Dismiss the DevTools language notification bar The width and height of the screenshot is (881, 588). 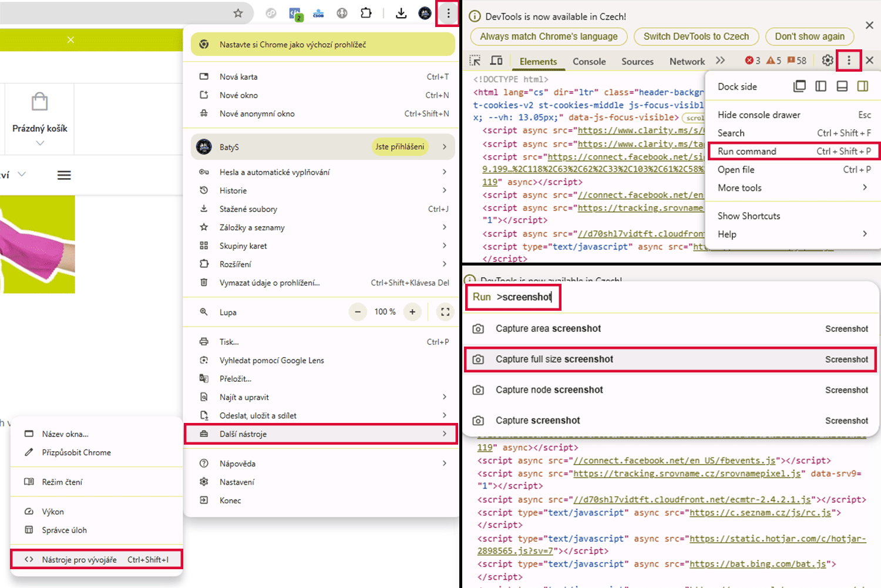(869, 25)
